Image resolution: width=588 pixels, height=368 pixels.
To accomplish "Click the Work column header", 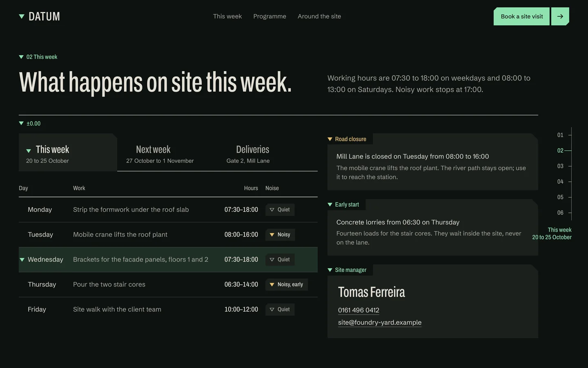I will pyautogui.click(x=79, y=188).
